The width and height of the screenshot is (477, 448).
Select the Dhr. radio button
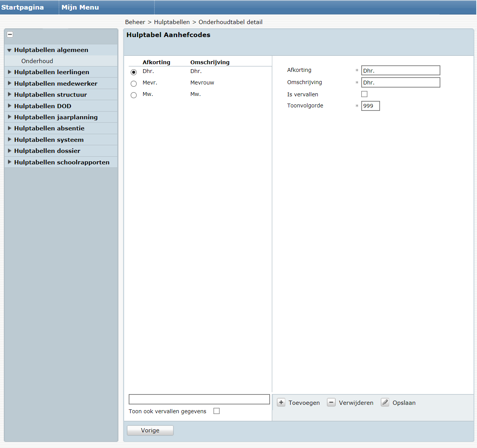pos(134,72)
